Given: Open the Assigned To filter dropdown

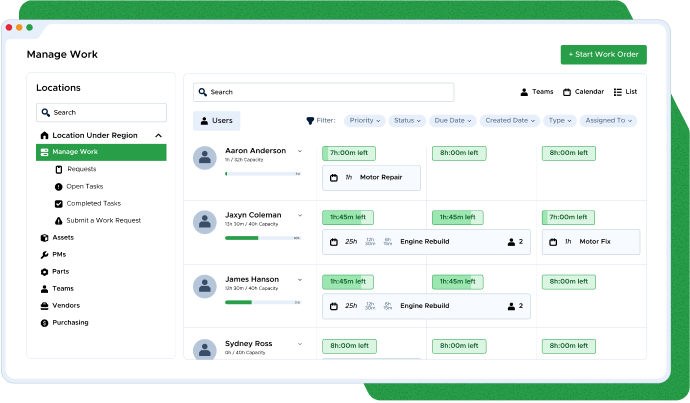Looking at the screenshot, I should pos(609,121).
